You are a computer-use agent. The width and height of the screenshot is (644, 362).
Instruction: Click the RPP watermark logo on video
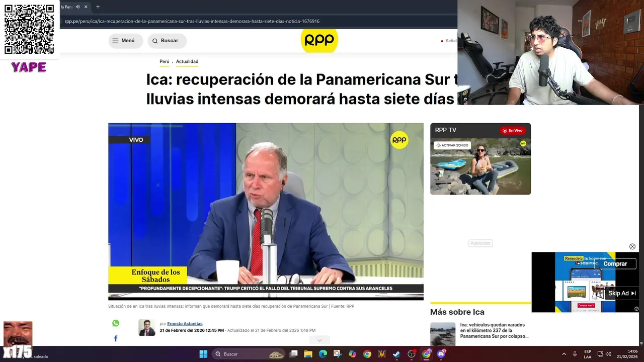pos(399,140)
